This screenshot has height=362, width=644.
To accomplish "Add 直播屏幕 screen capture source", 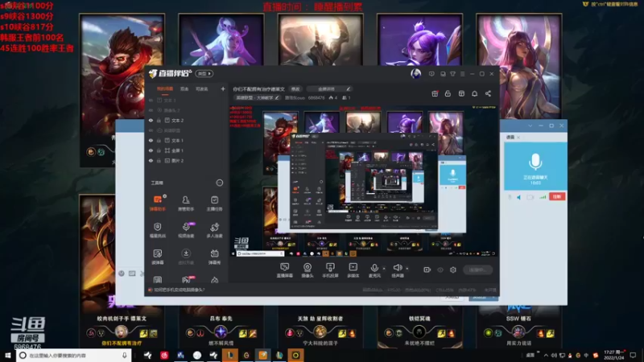I will click(285, 270).
